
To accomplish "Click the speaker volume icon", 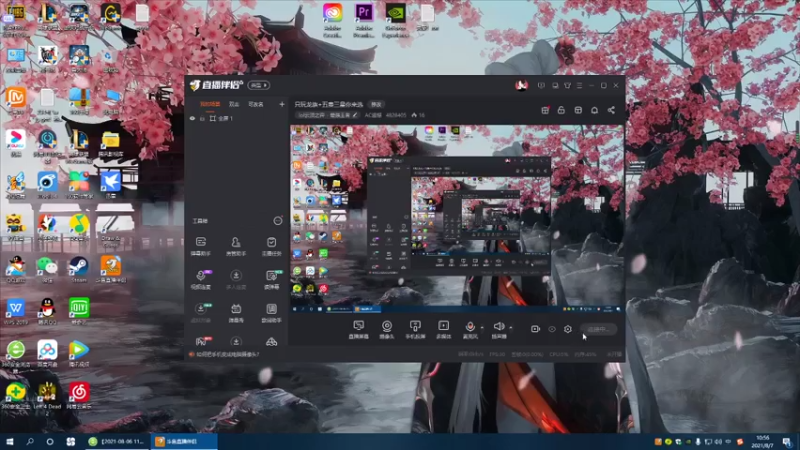I will pyautogui.click(x=498, y=327).
